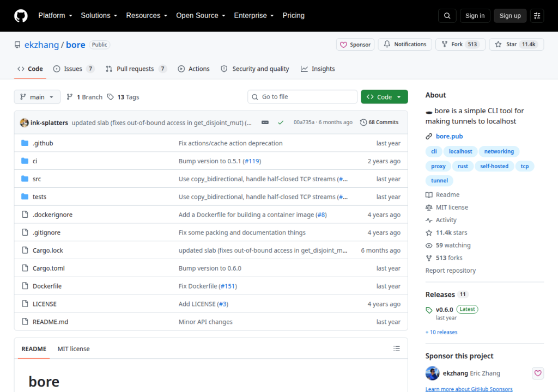This screenshot has width=558, height=392.
Task: Go to the GitHub homepage logo
Action: click(21, 16)
